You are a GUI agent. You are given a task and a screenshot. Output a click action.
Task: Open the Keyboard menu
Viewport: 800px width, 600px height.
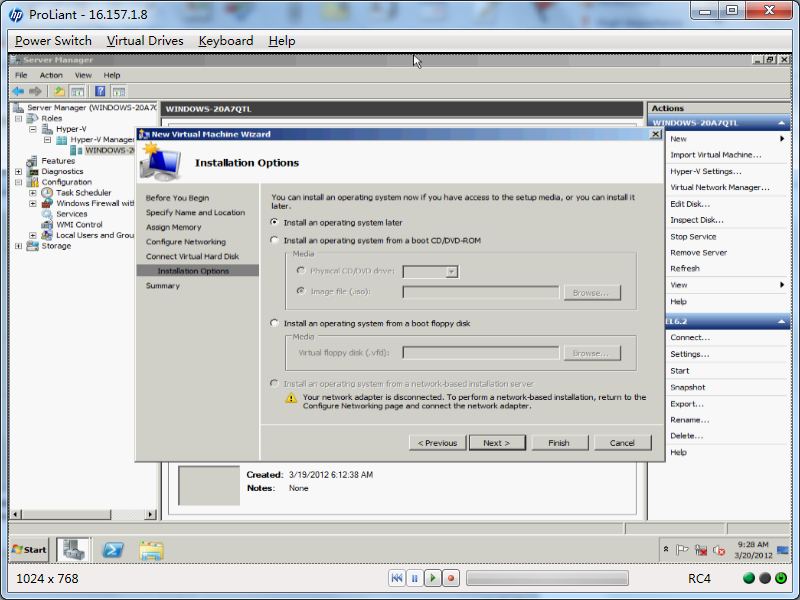coord(226,41)
